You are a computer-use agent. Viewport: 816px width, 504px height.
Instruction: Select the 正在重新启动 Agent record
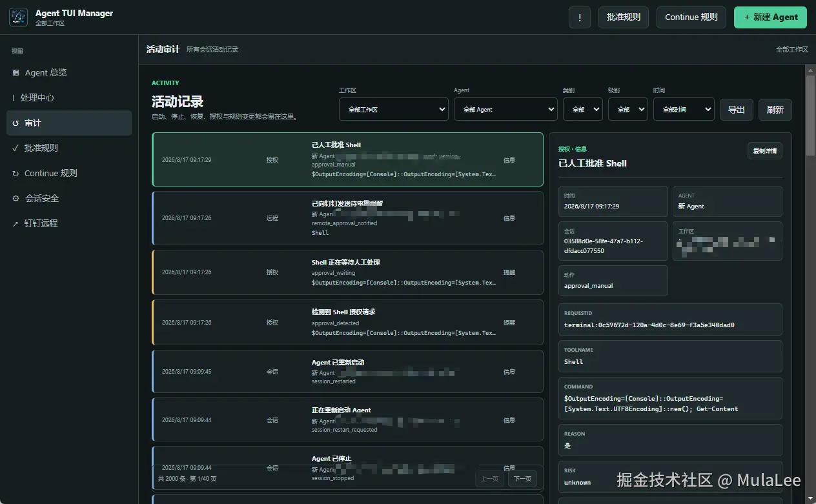point(347,419)
